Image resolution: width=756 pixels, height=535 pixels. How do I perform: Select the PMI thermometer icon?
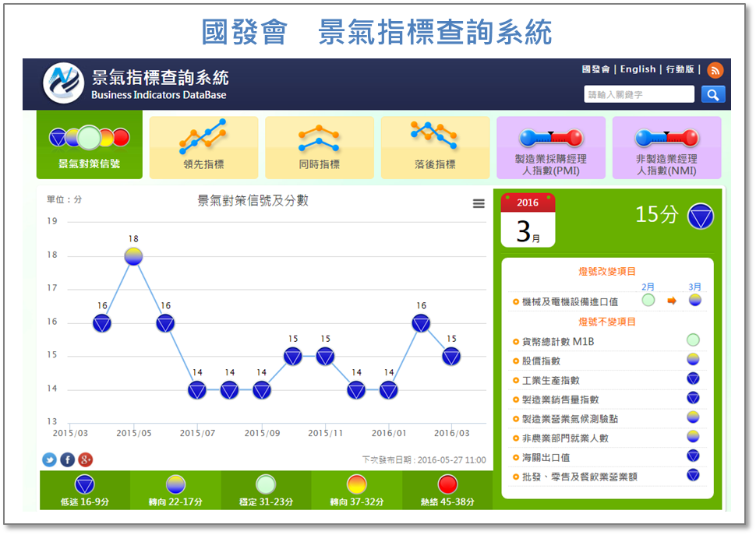pyautogui.click(x=550, y=140)
